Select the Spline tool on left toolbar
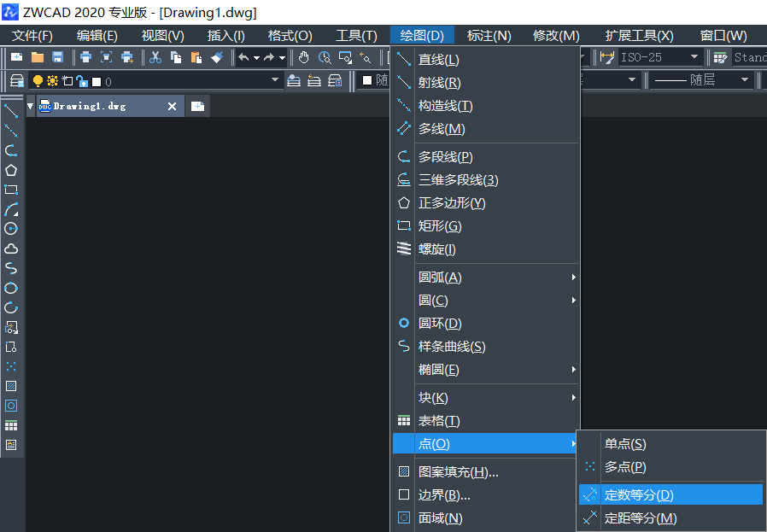The width and height of the screenshot is (767, 532). [x=11, y=268]
